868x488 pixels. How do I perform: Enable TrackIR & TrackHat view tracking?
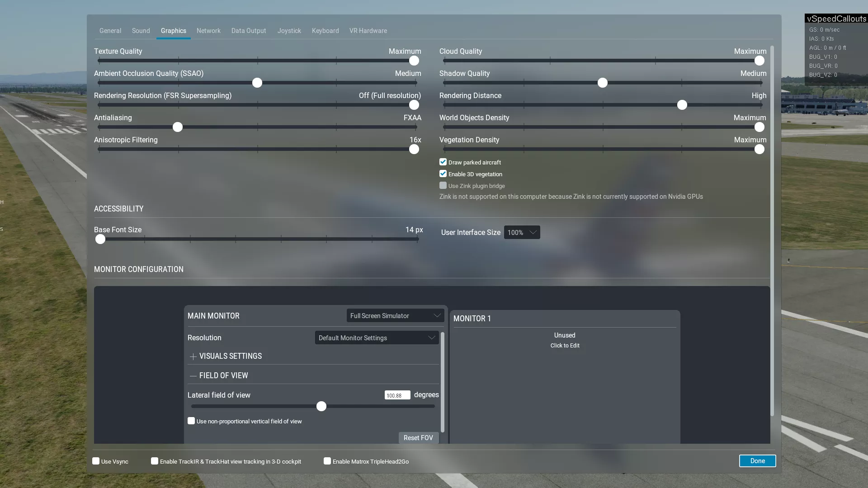pyautogui.click(x=155, y=461)
